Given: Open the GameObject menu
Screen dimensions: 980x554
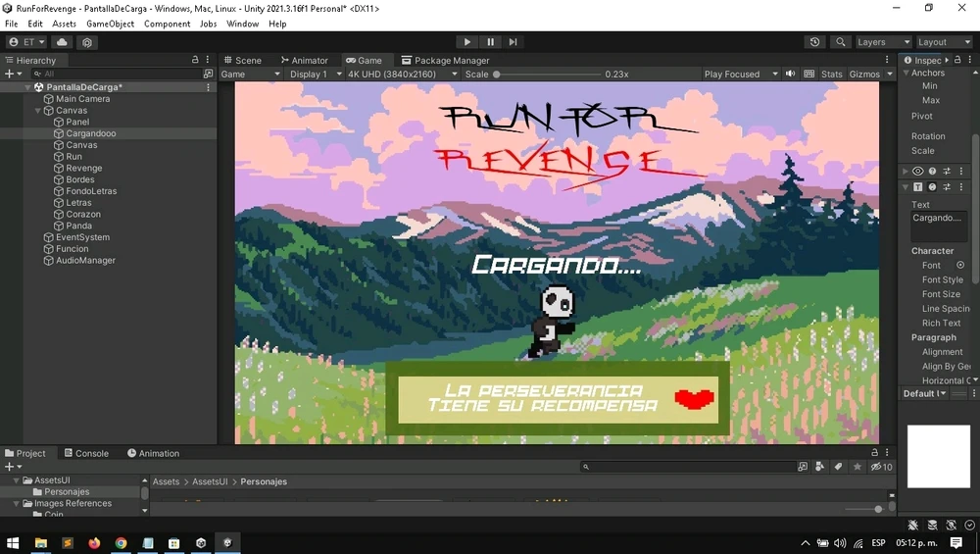Looking at the screenshot, I should 110,24.
